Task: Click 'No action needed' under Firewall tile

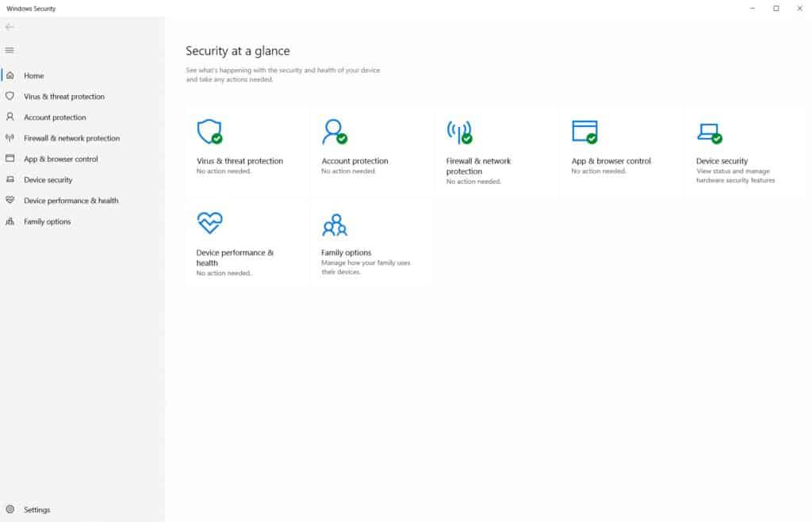Action: [474, 181]
